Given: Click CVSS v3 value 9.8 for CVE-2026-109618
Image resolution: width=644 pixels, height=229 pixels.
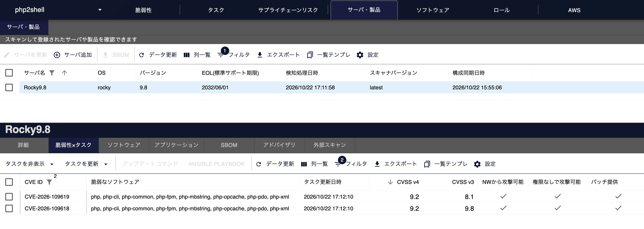Looking at the screenshot, I should pyautogui.click(x=469, y=209).
